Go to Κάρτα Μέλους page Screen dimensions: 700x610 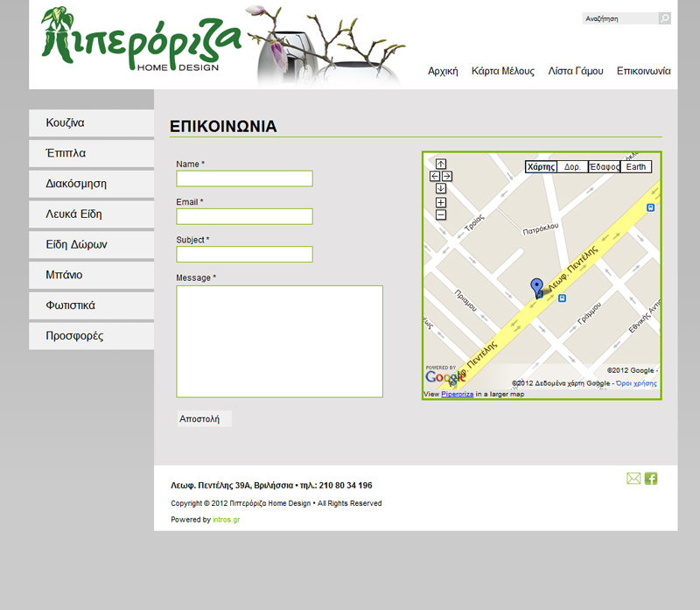502,72
